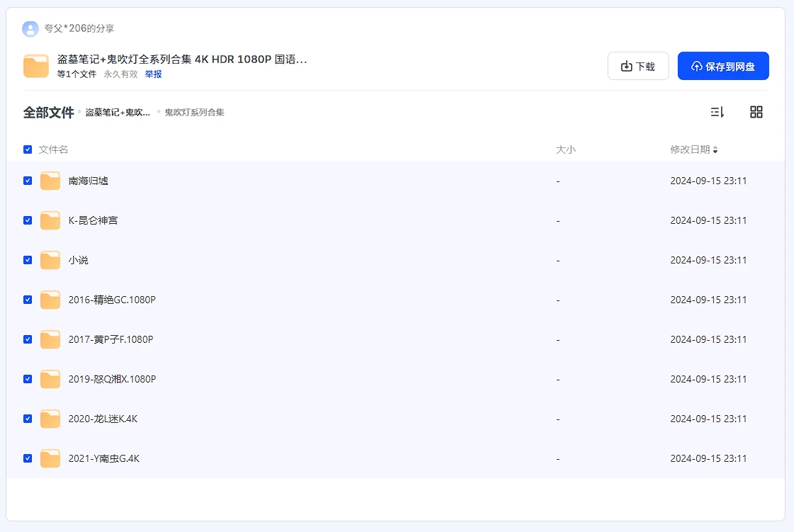Screen dimensions: 794x532
Task: Toggle the select-all checkbox beside 文件名
Action: coord(28,149)
